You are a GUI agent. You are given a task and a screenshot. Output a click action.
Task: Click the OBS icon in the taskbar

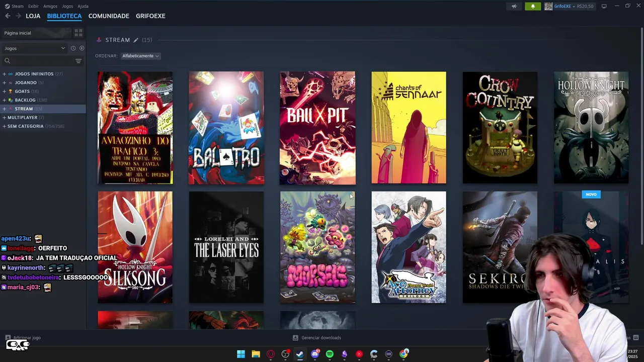click(x=285, y=354)
